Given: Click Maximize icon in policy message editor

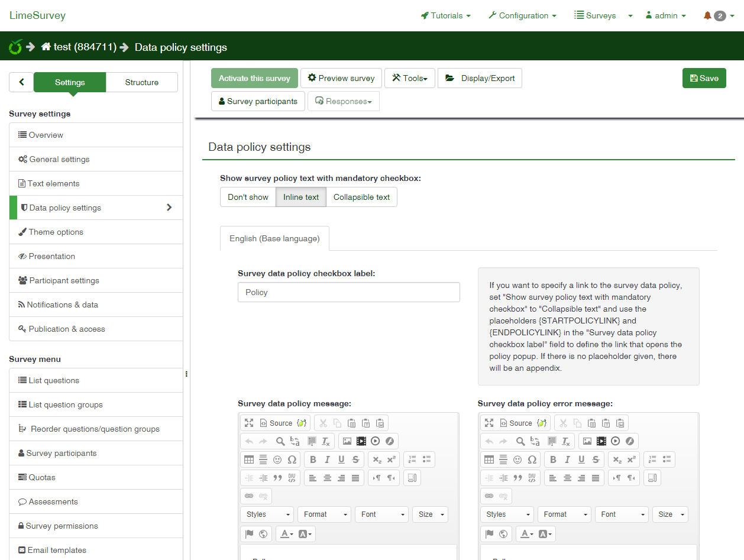Looking at the screenshot, I should [x=249, y=423].
